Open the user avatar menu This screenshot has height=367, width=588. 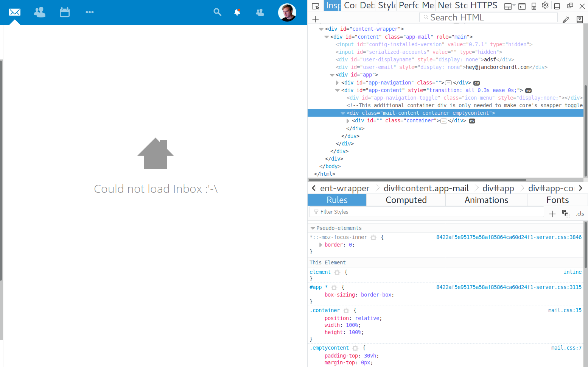click(x=287, y=12)
